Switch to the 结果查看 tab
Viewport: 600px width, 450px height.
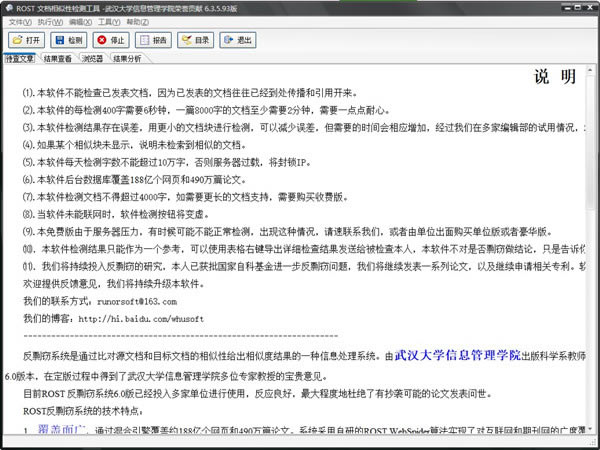(57, 59)
